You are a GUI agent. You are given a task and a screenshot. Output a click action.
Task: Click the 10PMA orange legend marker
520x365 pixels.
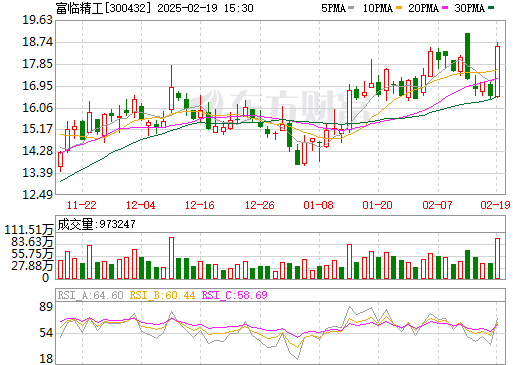[x=399, y=8]
